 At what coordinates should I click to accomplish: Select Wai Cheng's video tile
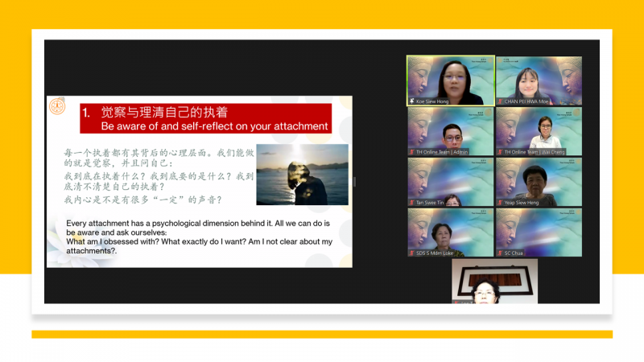pyautogui.click(x=538, y=129)
